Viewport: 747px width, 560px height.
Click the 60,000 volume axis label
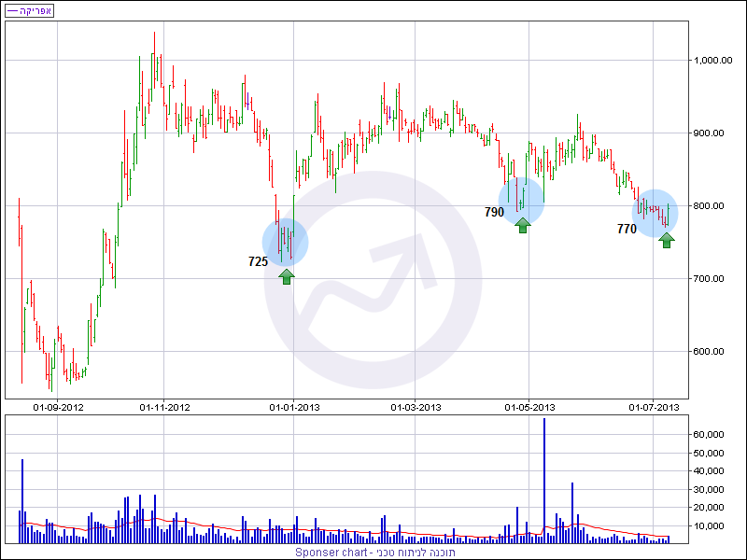tap(710, 435)
